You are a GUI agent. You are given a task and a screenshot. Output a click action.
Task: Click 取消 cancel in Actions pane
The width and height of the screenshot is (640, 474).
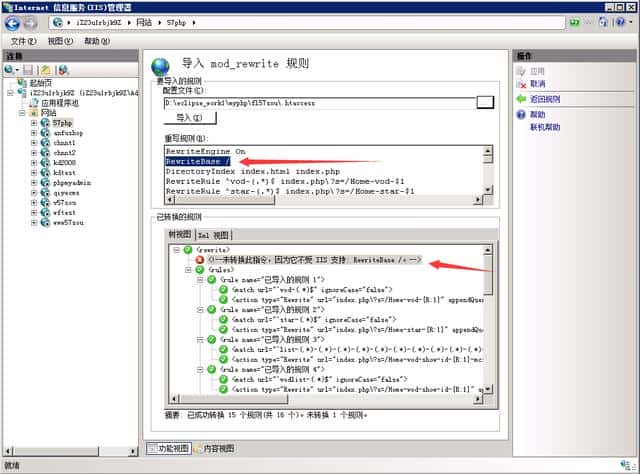(x=537, y=84)
